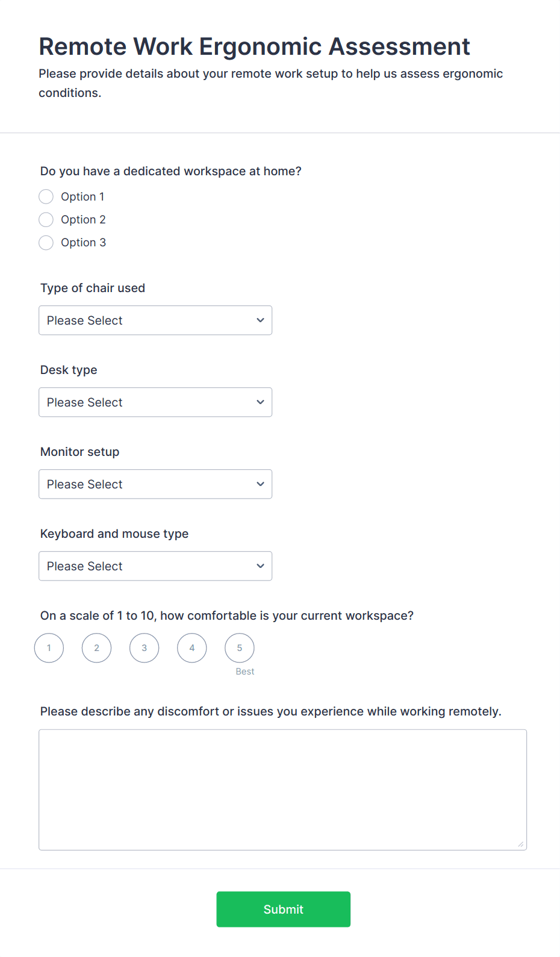Open the Monitor setup dropdown
Viewport: 560px width, 957px height.
tap(155, 484)
